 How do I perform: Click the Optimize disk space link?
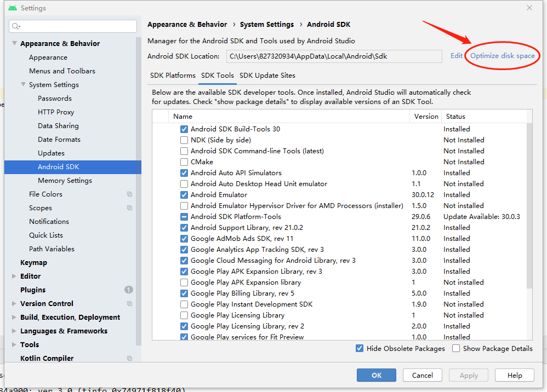503,56
